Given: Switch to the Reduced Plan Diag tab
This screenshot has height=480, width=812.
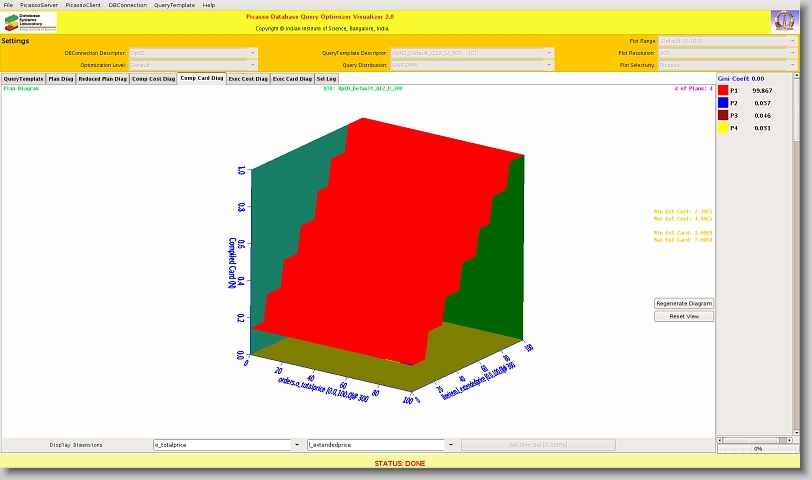Looking at the screenshot, I should [102, 78].
